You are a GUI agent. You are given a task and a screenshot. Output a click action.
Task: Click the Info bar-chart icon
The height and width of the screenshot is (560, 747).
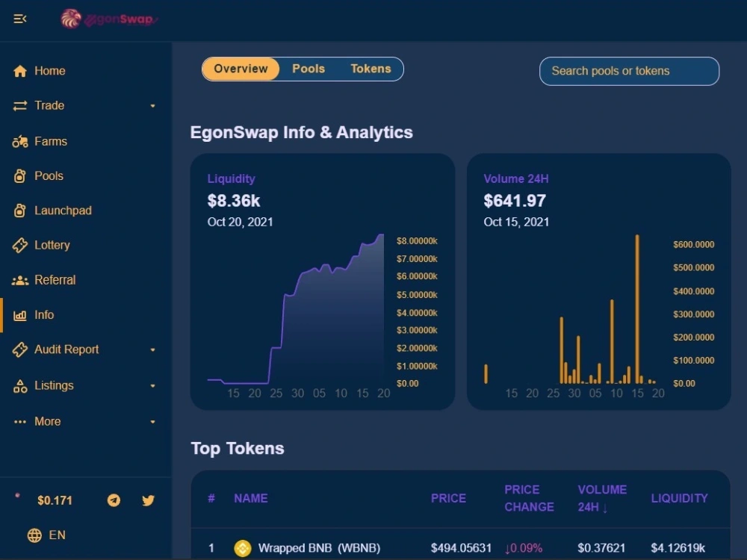(x=19, y=315)
